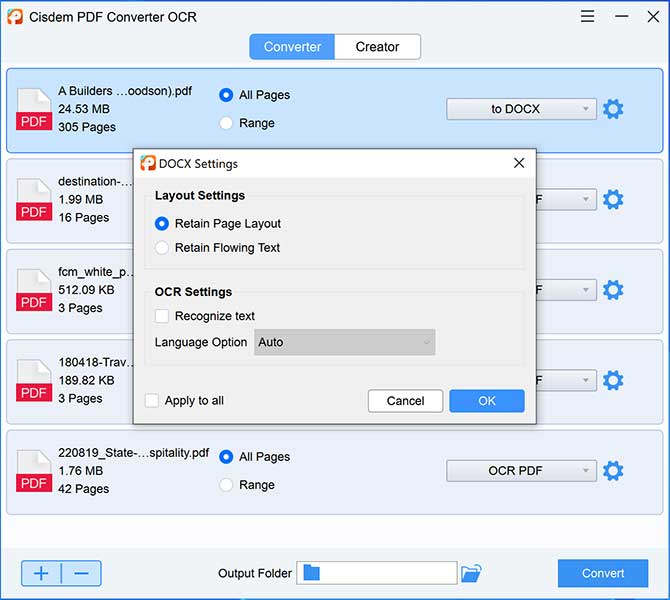Image resolution: width=670 pixels, height=600 pixels.
Task: Open settings gear for fcm_white_p file
Action: coord(613,290)
